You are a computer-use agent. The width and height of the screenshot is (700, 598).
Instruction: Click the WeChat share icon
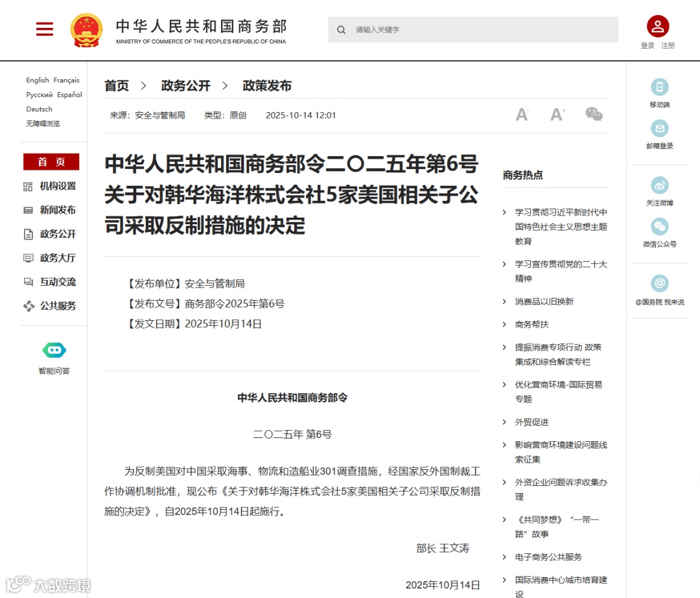click(594, 114)
